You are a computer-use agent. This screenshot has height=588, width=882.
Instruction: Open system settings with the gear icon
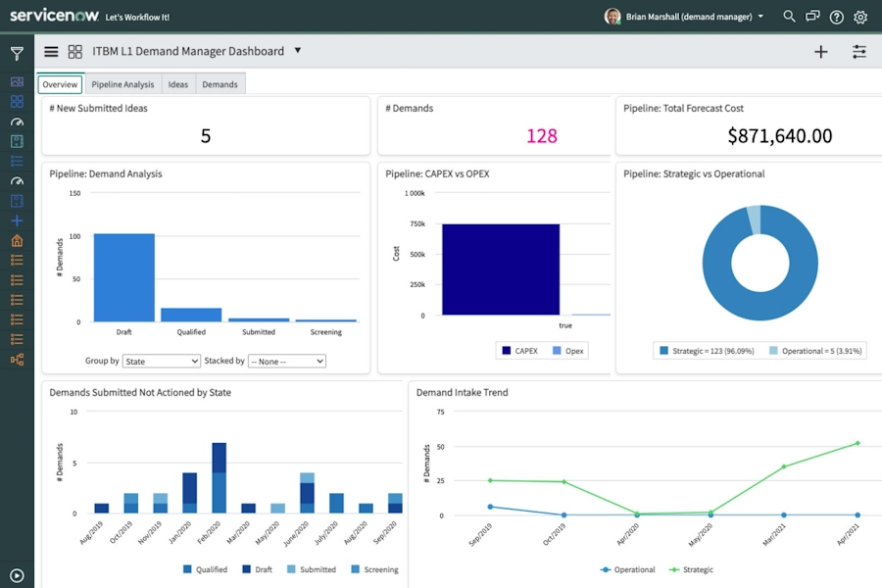point(859,17)
